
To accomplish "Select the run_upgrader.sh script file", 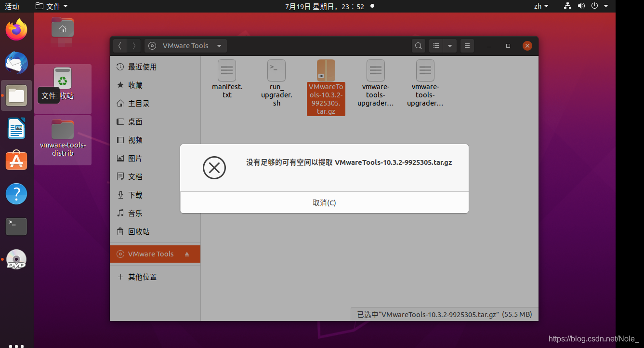I will (x=276, y=83).
